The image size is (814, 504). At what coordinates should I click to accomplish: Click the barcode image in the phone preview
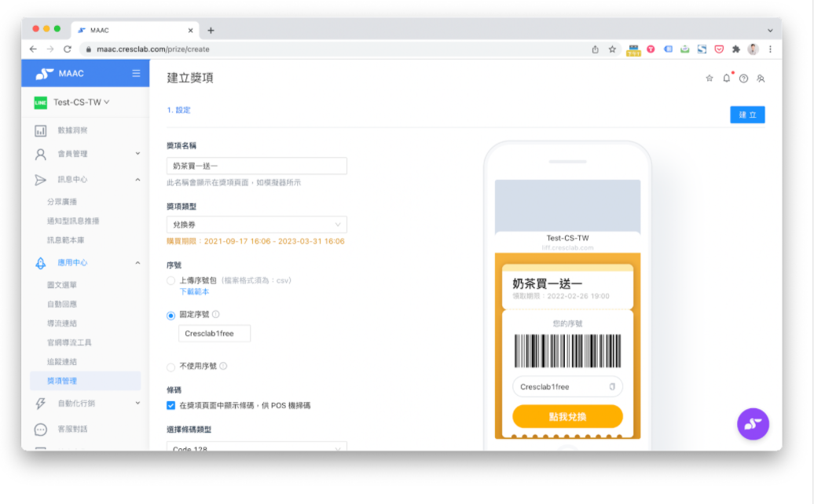567,351
